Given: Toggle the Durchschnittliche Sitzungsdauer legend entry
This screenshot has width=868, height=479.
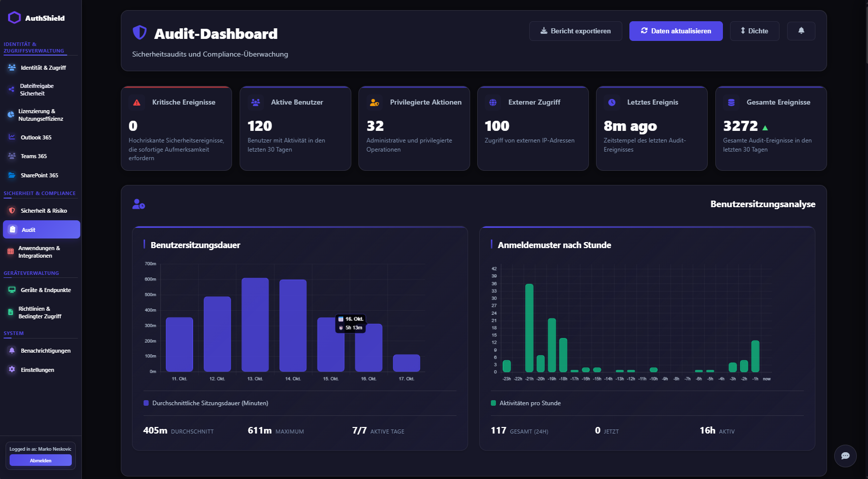Looking at the screenshot, I should [x=206, y=403].
